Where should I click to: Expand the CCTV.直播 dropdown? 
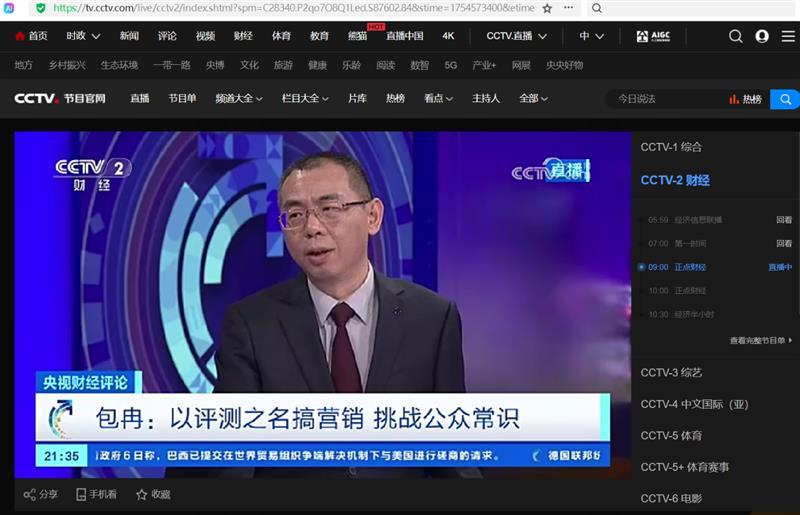click(516, 36)
